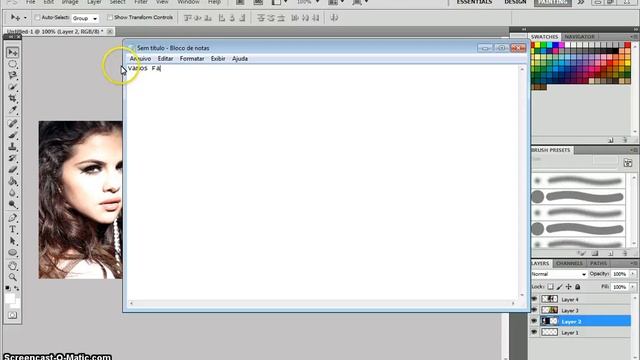
Task: Click Auto-Align Layers icon in options bar
Action: 334,18
